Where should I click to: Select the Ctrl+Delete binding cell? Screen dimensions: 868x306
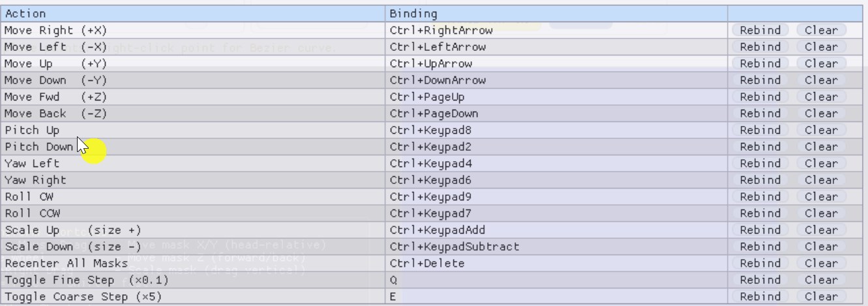tap(556, 264)
